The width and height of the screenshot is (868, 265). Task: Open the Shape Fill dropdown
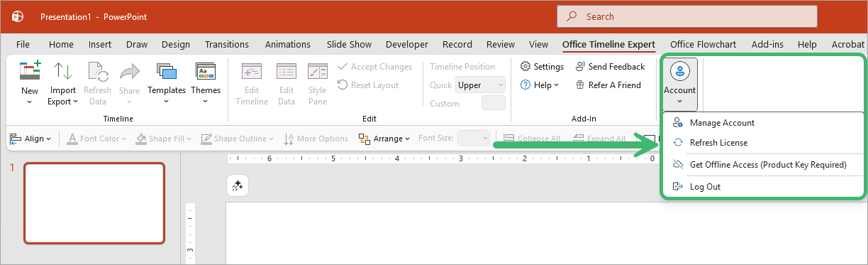163,139
